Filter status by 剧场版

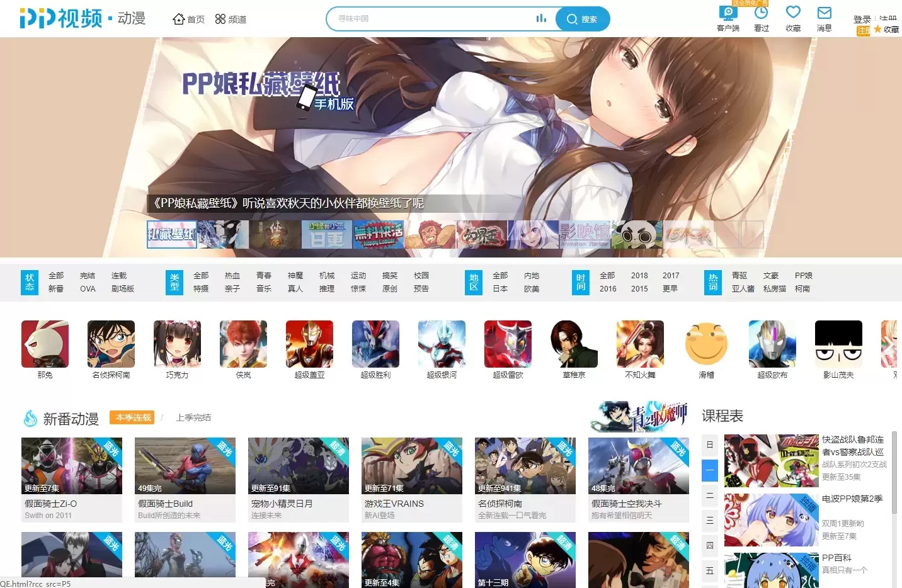coord(123,289)
